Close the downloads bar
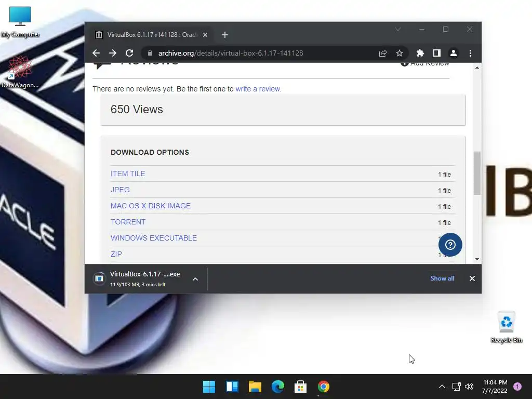532x399 pixels. click(472, 278)
